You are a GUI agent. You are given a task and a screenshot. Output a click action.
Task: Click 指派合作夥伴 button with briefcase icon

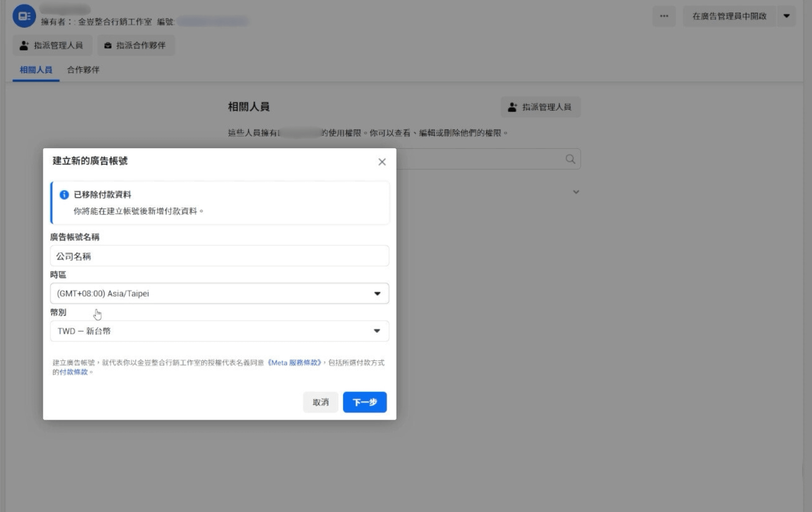136,46
